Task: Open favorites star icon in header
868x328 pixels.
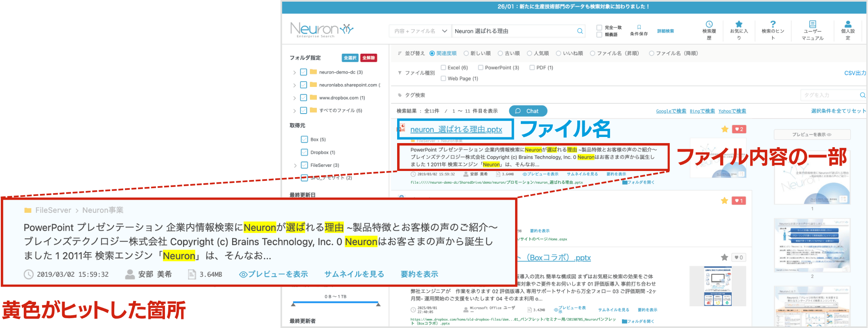Action: tap(739, 24)
